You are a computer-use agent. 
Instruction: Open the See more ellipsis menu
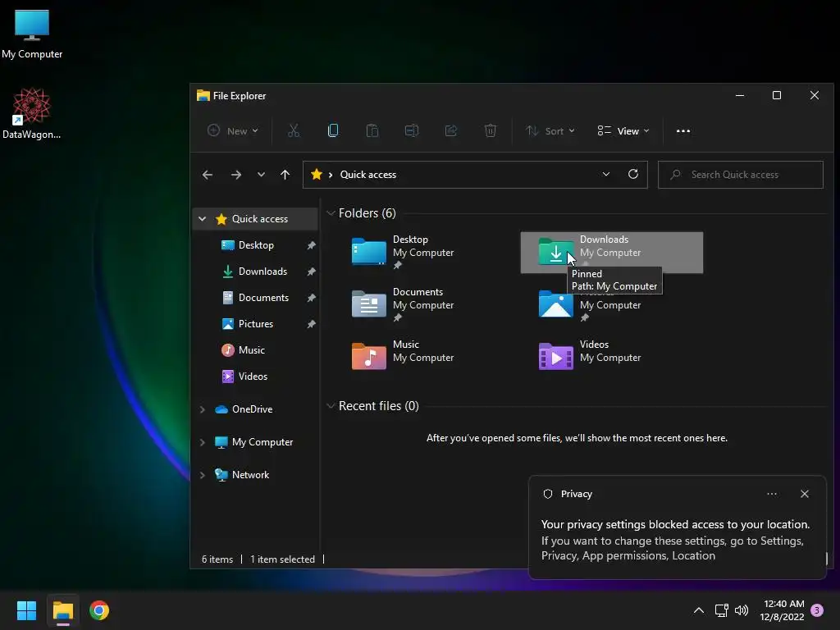(x=683, y=130)
